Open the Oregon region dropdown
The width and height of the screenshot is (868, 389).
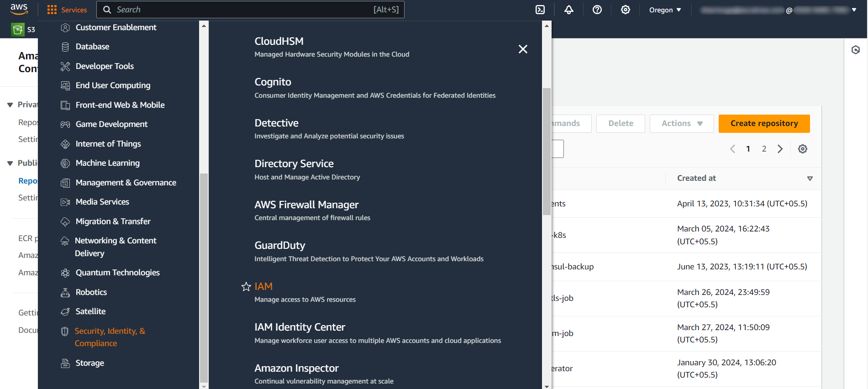(665, 10)
